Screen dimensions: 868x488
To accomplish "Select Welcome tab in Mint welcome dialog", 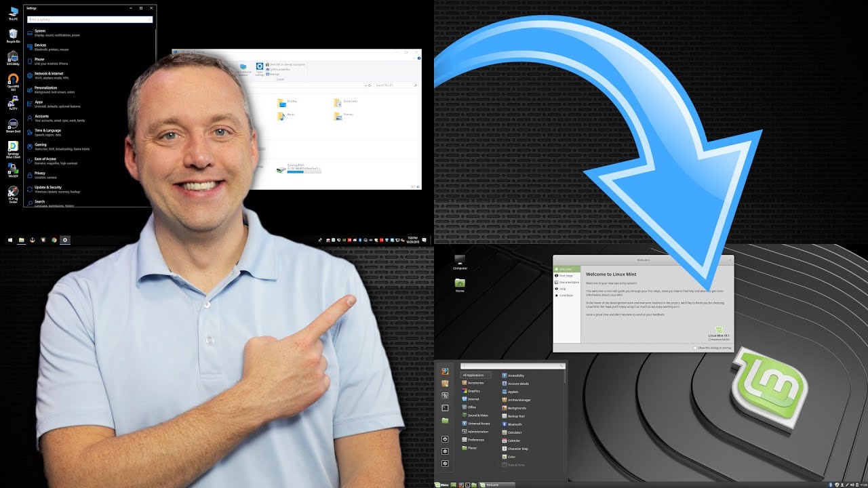I will click(x=567, y=269).
